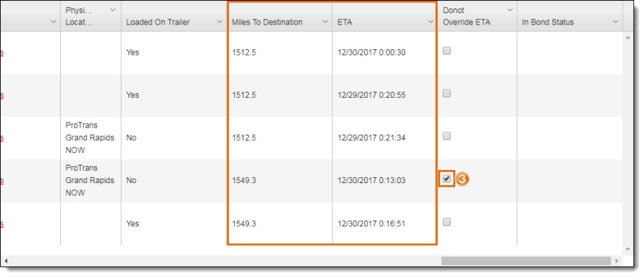Uncheck the checked Donot Override ETA box
This screenshot has width=644, height=277.
tap(447, 179)
